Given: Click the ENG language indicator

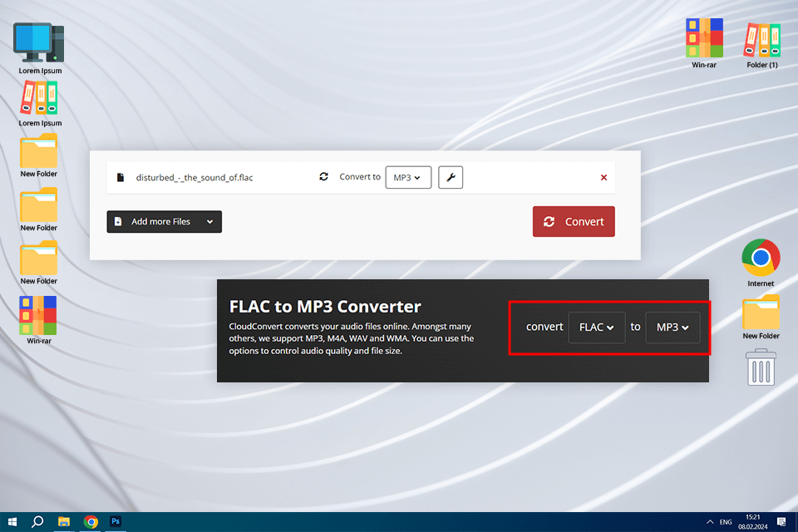Looking at the screenshot, I should tap(726, 522).
